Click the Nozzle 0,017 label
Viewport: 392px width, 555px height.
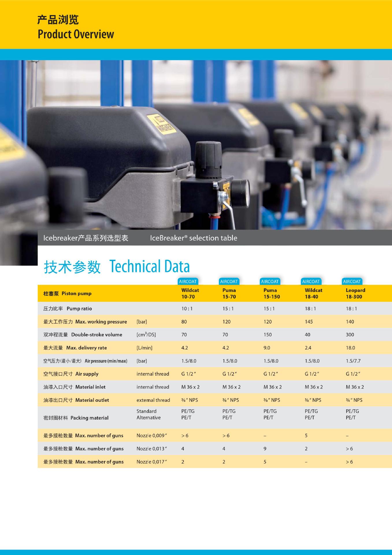(x=152, y=462)
